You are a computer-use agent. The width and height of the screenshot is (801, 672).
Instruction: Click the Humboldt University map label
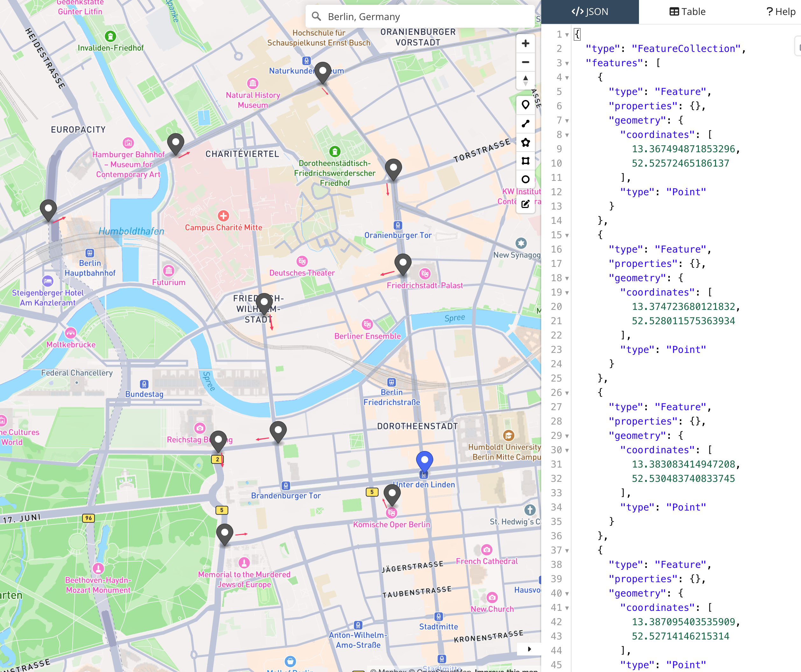coord(504,452)
